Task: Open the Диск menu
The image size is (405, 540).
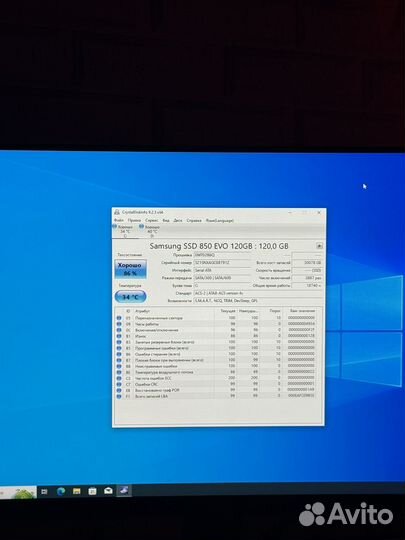Action: 178,220
